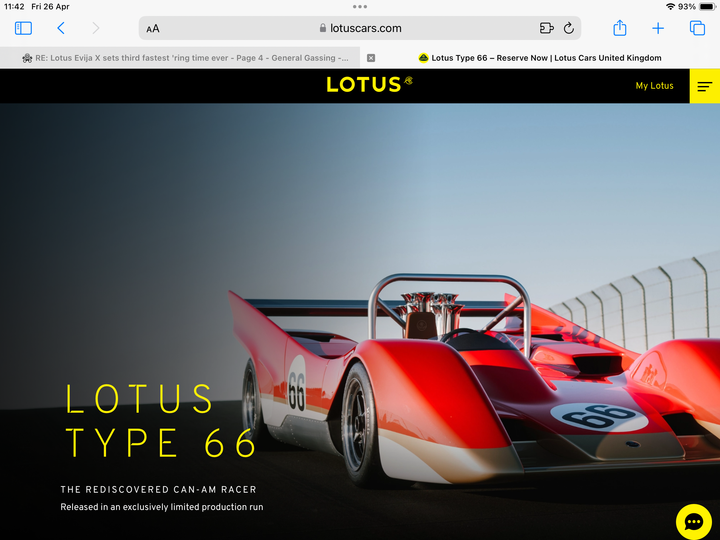
Task: Go back to previous page
Action: pyautogui.click(x=61, y=28)
